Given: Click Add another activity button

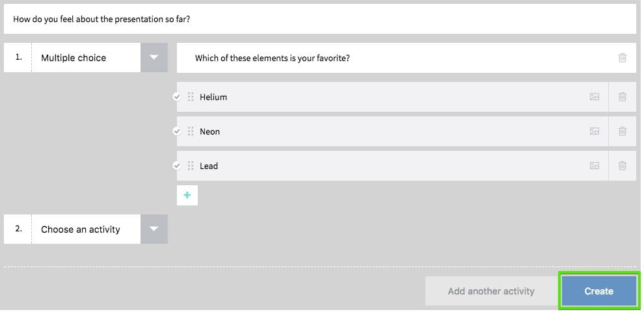Looking at the screenshot, I should point(491,291).
